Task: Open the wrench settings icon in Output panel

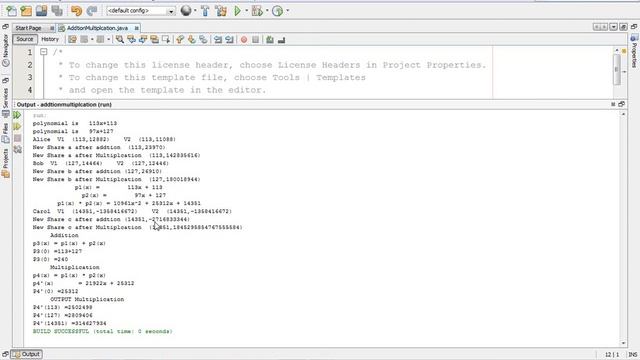Action: pyautogui.click(x=17, y=150)
